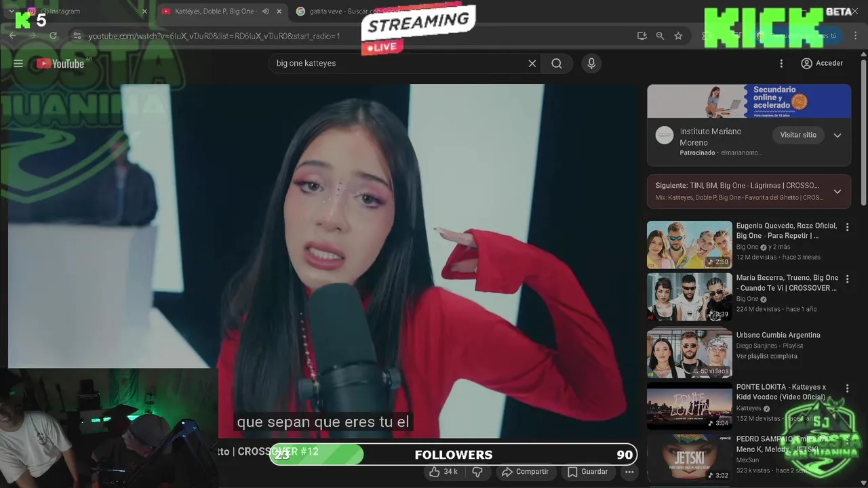Open more actions menu beside Guardar
Screen dimensions: 868x488
click(629, 472)
